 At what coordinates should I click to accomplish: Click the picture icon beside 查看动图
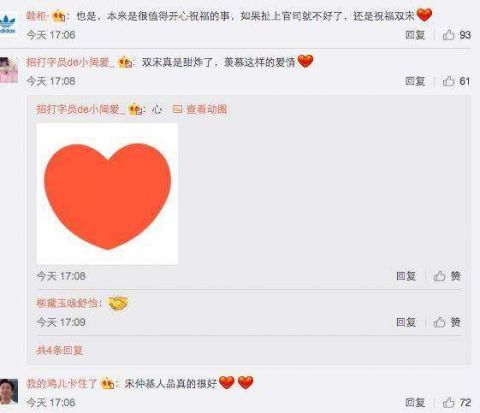point(178,109)
